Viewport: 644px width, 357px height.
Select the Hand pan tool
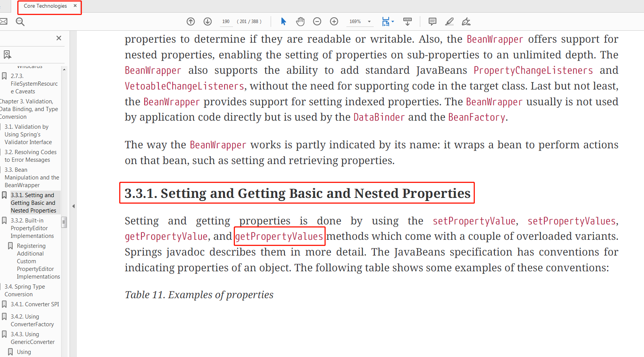coord(300,22)
